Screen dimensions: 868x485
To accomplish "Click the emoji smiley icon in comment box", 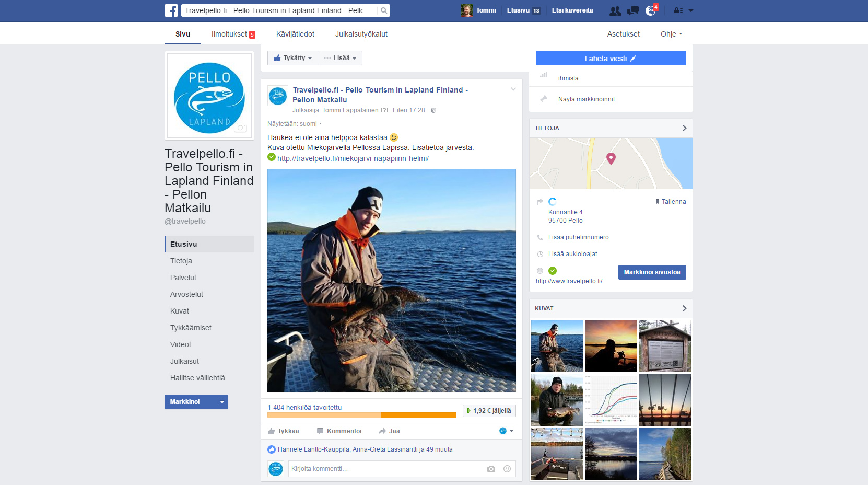I will point(507,469).
